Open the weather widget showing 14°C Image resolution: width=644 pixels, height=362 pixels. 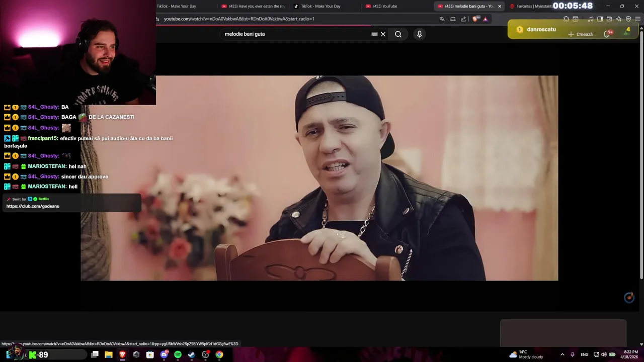coord(526,354)
